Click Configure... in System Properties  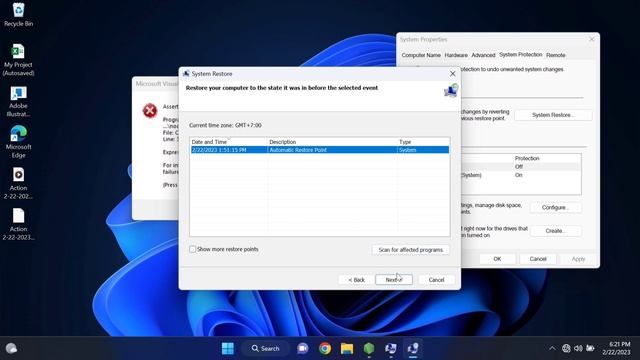coord(556,207)
